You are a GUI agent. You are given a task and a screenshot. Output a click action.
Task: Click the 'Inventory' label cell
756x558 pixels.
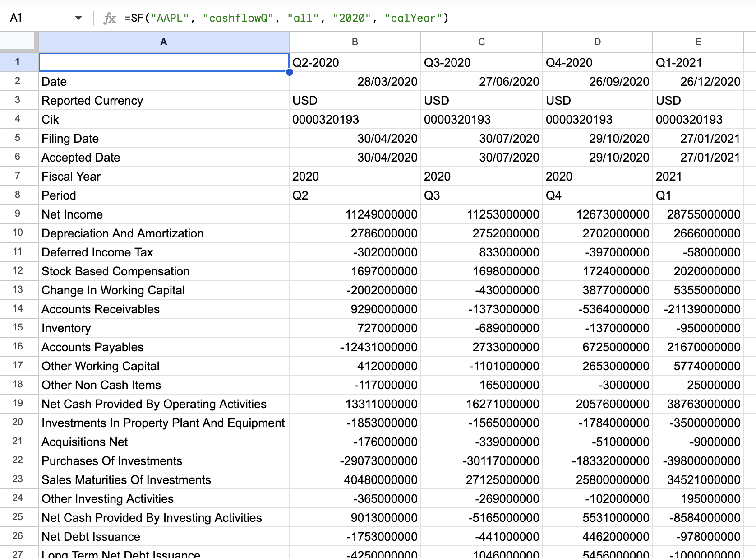[164, 328]
